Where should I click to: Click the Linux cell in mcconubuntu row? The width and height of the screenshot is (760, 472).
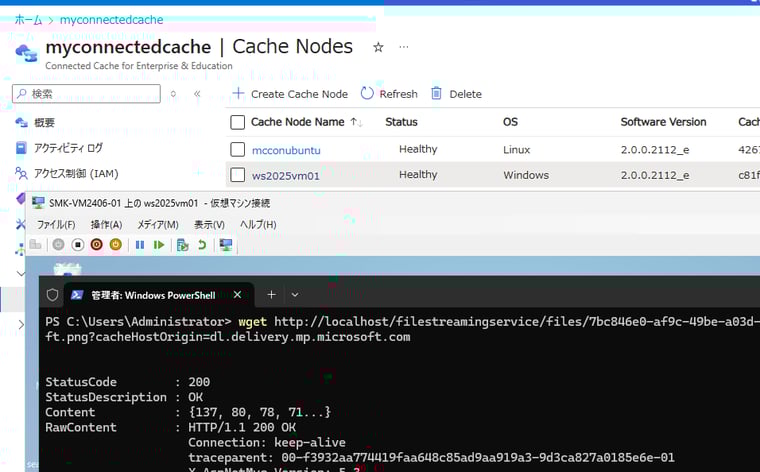click(x=517, y=150)
